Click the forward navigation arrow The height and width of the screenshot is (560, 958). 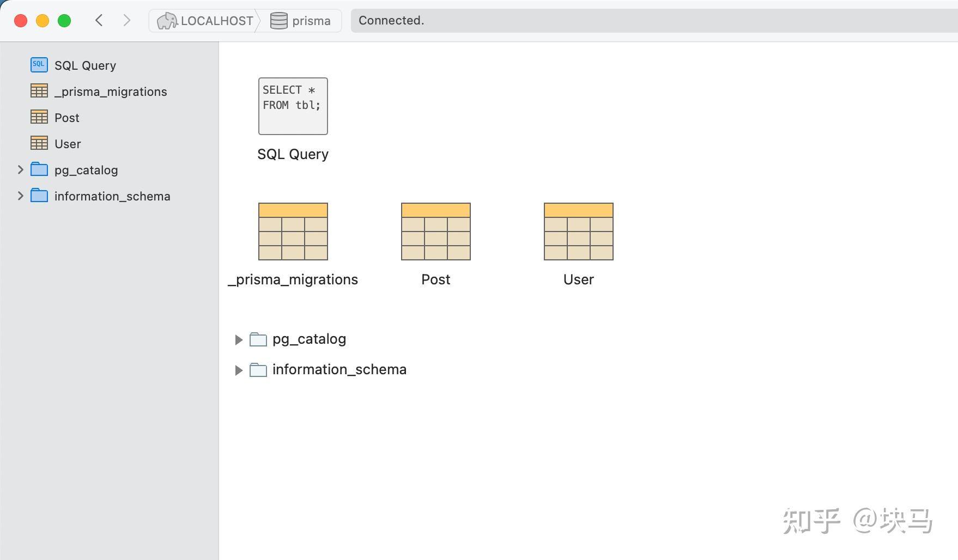127,20
